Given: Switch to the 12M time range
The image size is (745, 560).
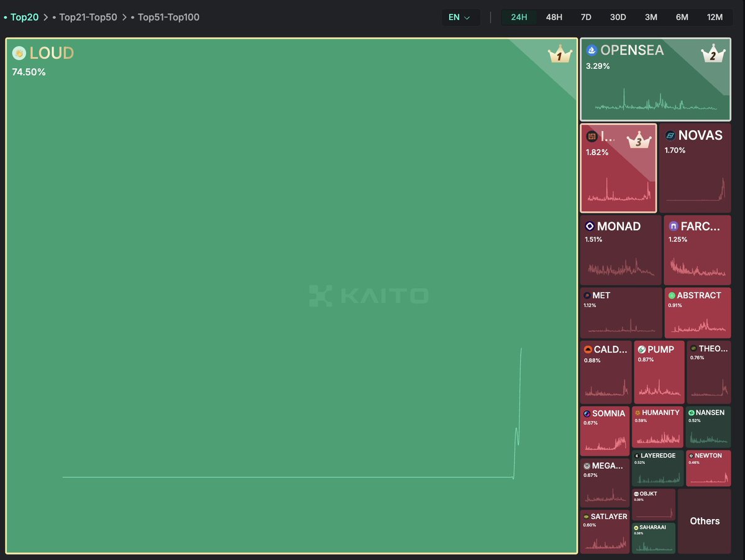Looking at the screenshot, I should coord(715,17).
